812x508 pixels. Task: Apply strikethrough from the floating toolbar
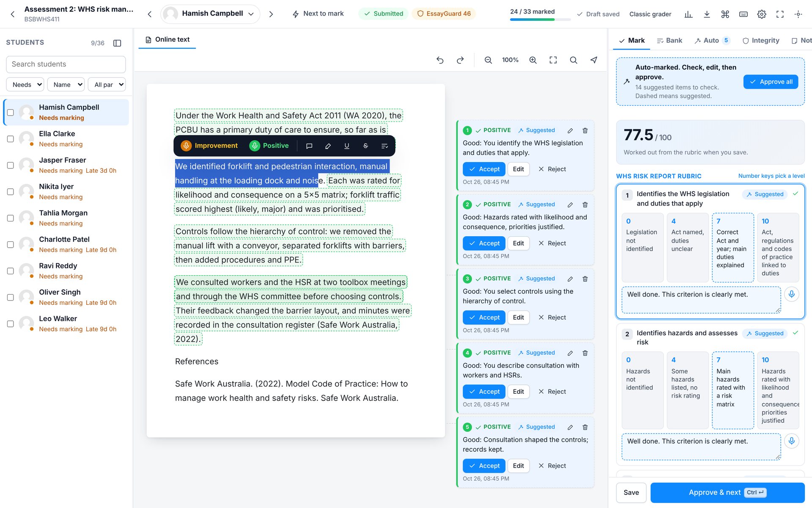[365, 146]
